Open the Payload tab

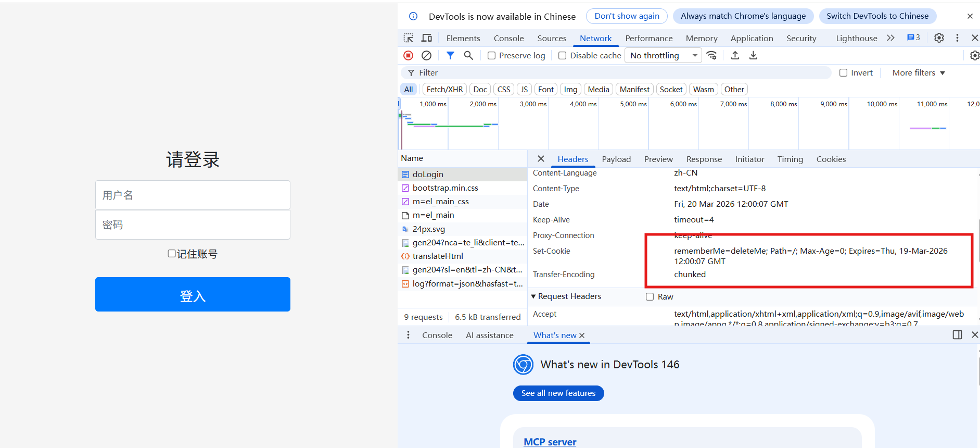pos(616,159)
